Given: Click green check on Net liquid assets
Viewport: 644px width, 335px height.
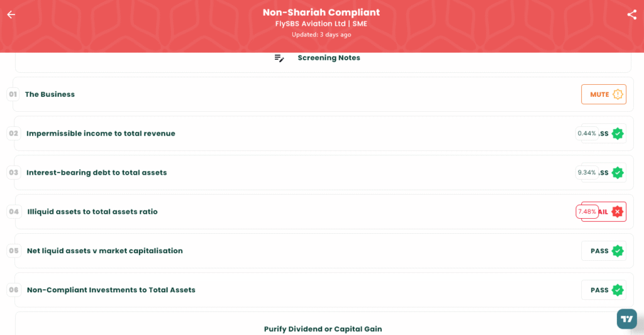Looking at the screenshot, I should tap(618, 251).
